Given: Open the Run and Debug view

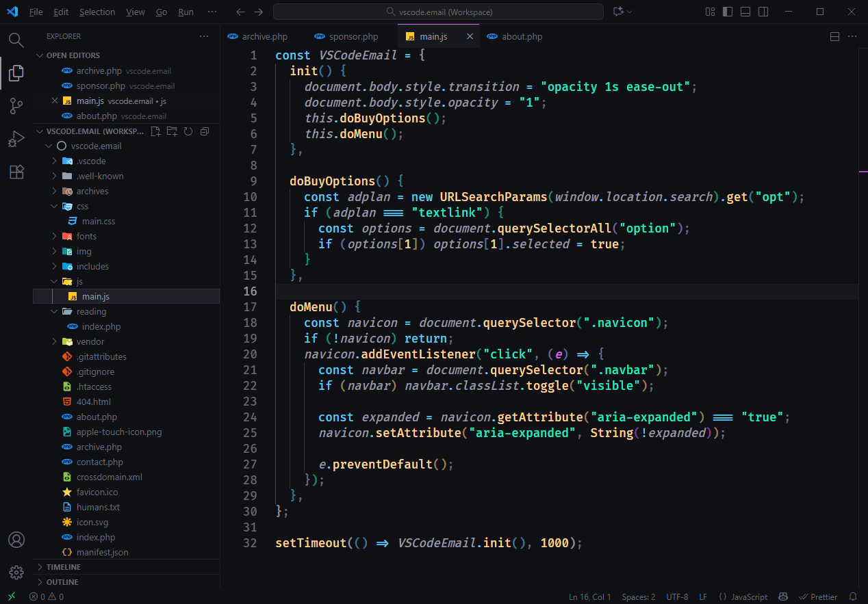Looking at the screenshot, I should [16, 138].
